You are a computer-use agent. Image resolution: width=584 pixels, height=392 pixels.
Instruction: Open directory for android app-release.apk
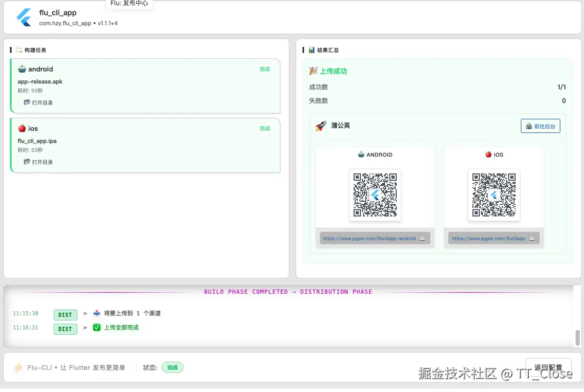click(x=38, y=102)
